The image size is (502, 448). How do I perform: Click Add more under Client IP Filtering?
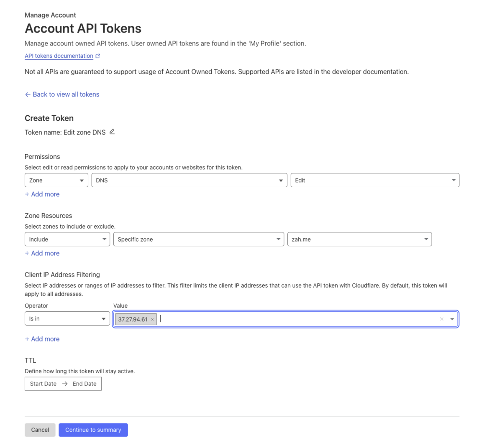click(42, 339)
